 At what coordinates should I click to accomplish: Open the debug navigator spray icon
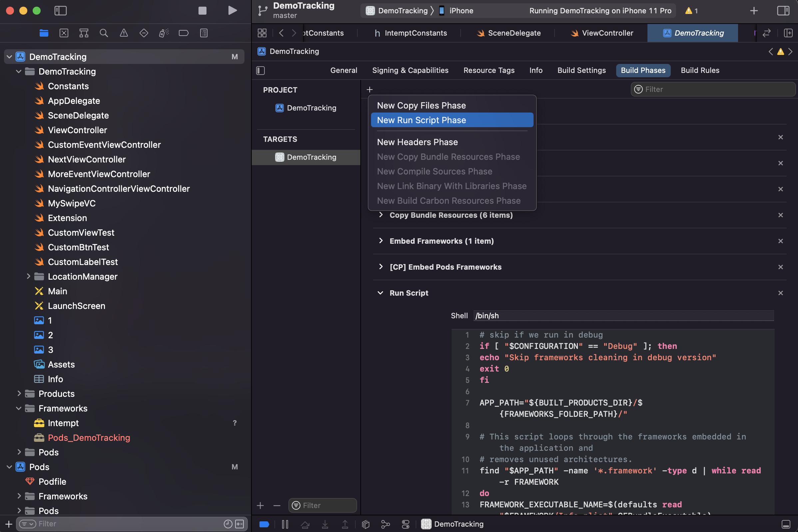pos(164,33)
